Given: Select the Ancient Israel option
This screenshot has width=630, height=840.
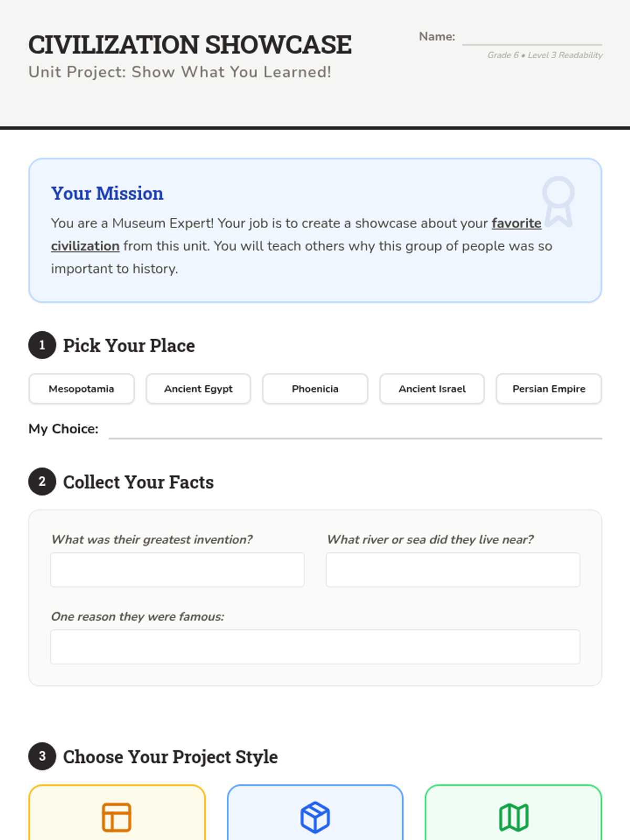Looking at the screenshot, I should click(432, 389).
